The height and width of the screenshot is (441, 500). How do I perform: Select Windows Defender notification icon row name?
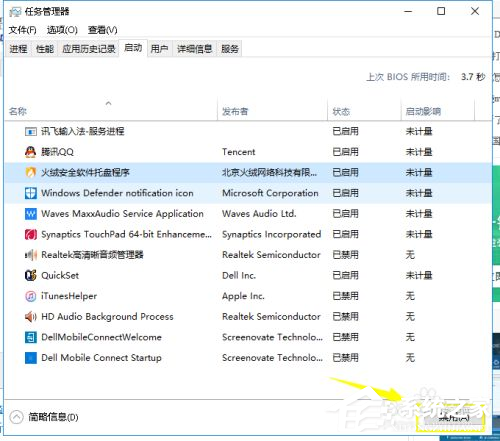click(x=117, y=193)
